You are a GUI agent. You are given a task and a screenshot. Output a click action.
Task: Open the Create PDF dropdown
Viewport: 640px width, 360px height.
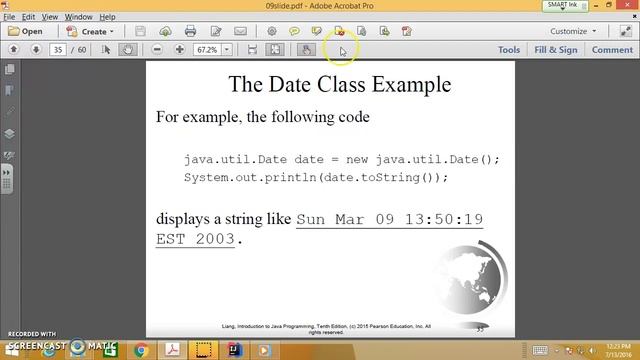(x=90, y=31)
